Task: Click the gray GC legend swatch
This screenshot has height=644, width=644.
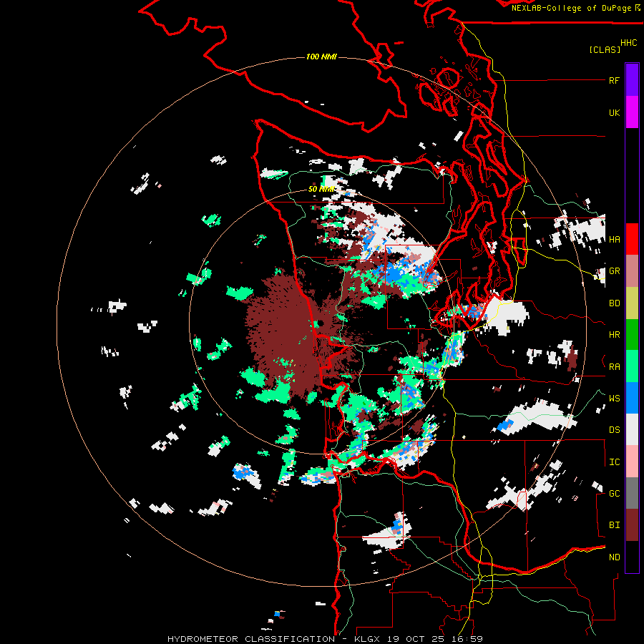Action: pyautogui.click(x=632, y=493)
